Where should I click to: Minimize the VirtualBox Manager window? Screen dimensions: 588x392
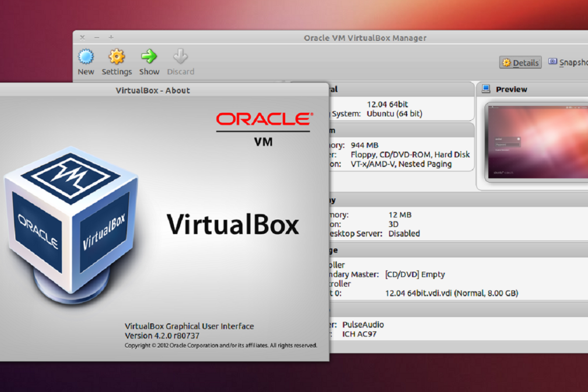click(x=97, y=38)
